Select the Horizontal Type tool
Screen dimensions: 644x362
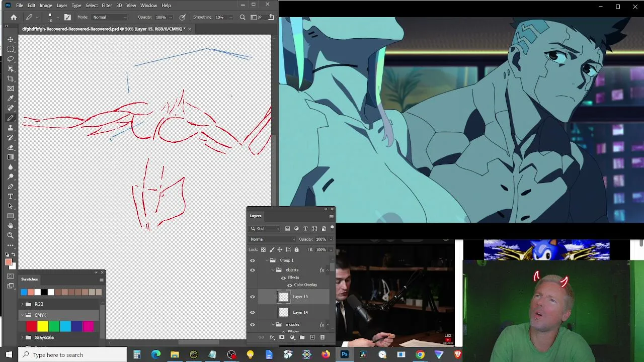(x=11, y=196)
